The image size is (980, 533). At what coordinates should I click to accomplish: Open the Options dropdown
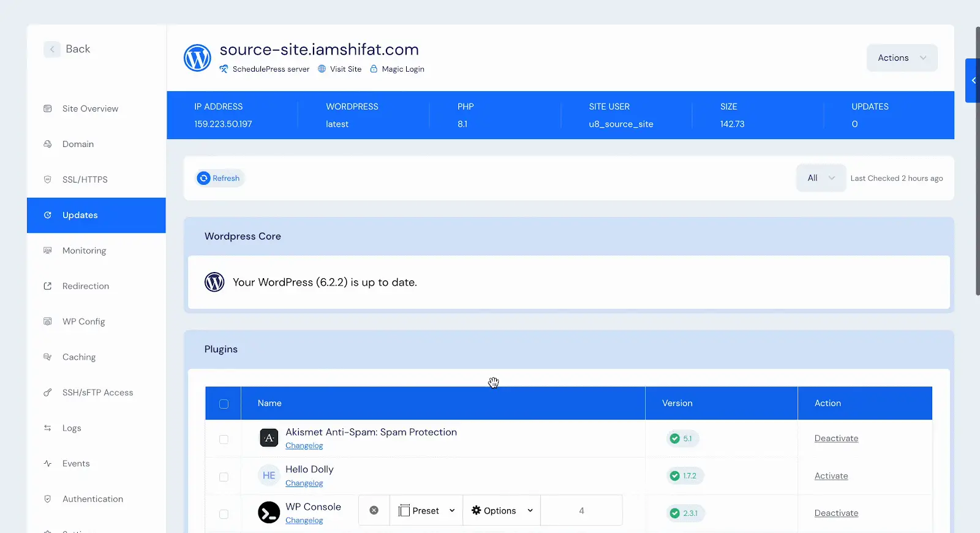[502, 511]
